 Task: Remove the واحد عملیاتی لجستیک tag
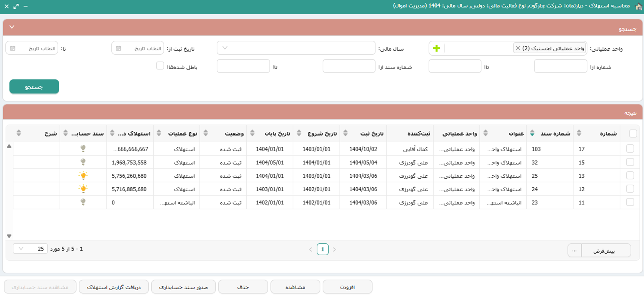tap(518, 48)
